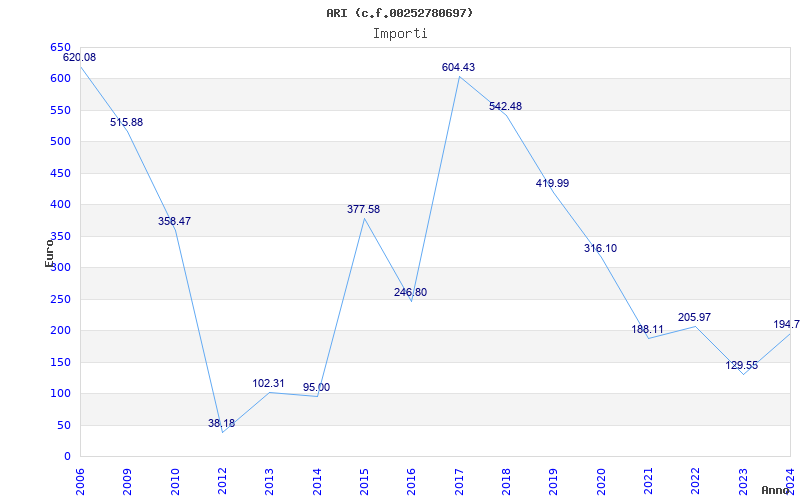Screen dimensions: 800x500
Task: Click the 2014 x-axis label
Action: point(317,482)
